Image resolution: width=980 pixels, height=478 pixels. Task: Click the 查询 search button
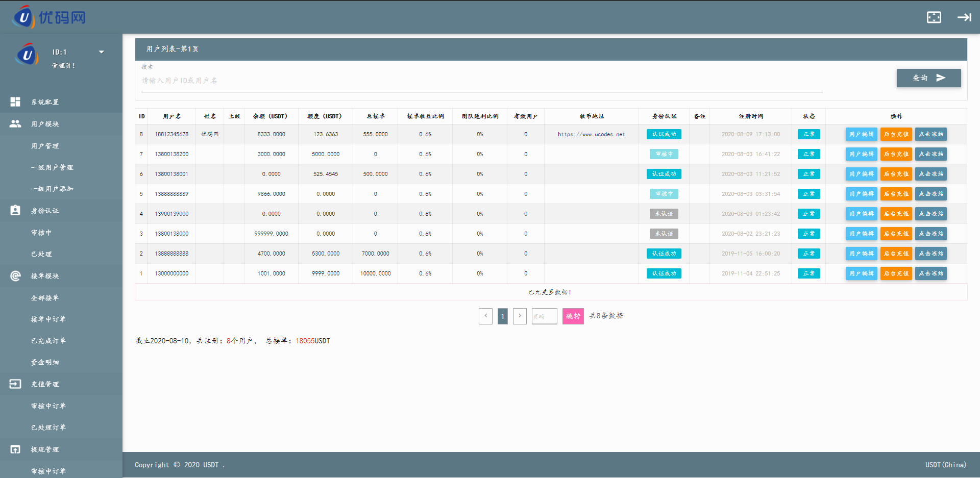point(928,78)
